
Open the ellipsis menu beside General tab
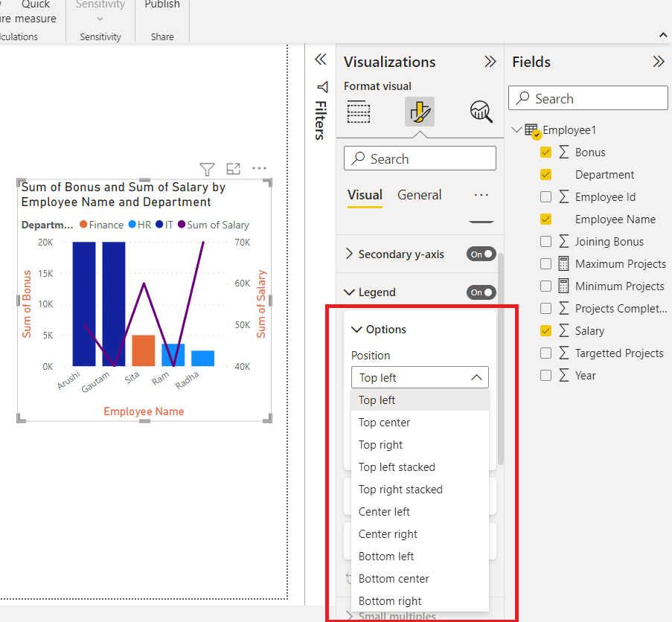481,196
